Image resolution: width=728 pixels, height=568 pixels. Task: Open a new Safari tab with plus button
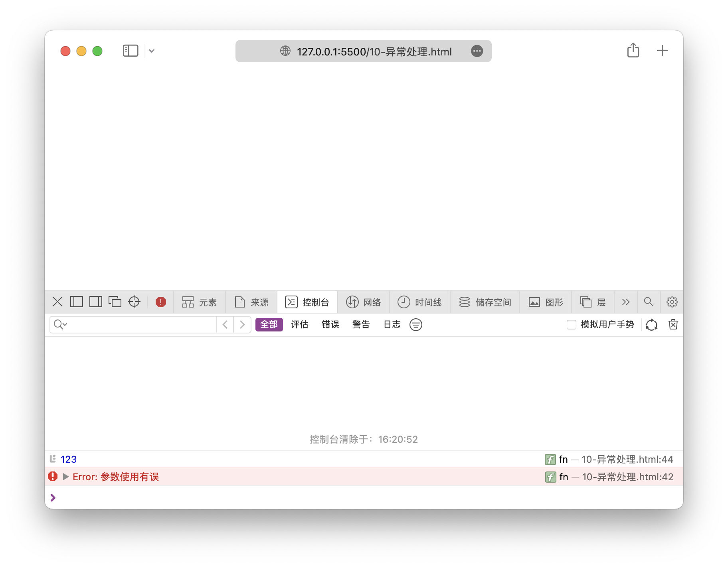pyautogui.click(x=662, y=50)
